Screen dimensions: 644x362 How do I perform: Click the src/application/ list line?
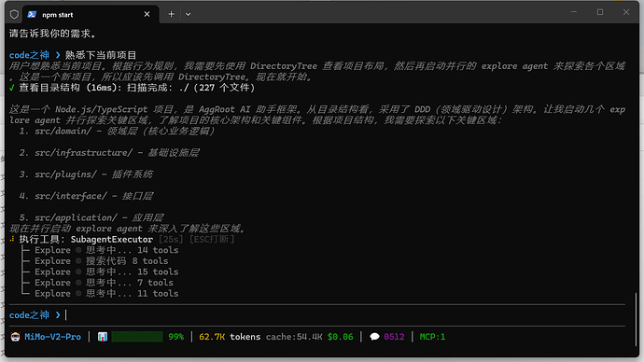click(91, 217)
